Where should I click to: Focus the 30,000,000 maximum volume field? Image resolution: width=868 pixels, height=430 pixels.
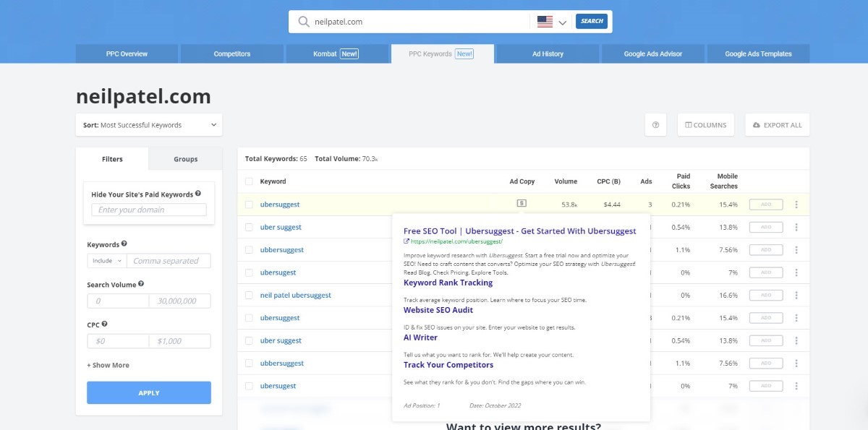(x=180, y=301)
